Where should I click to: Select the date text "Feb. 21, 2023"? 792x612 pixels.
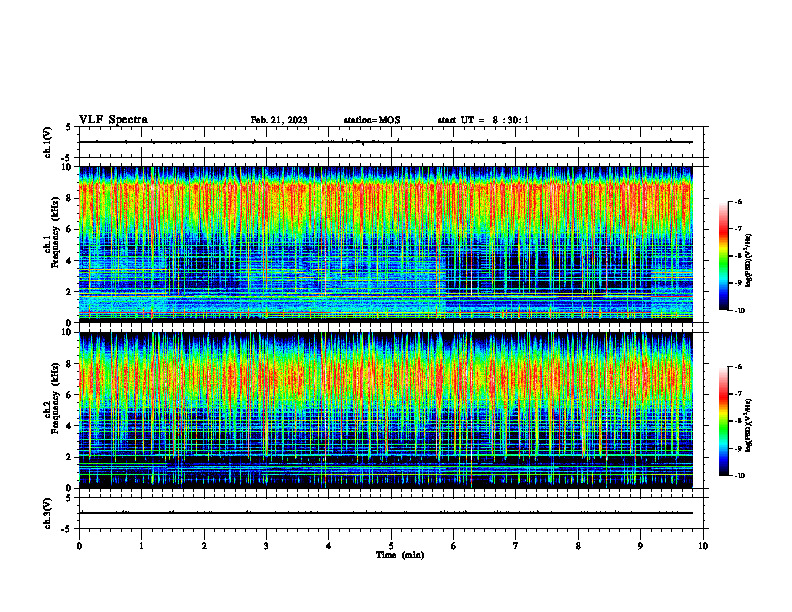(x=279, y=120)
